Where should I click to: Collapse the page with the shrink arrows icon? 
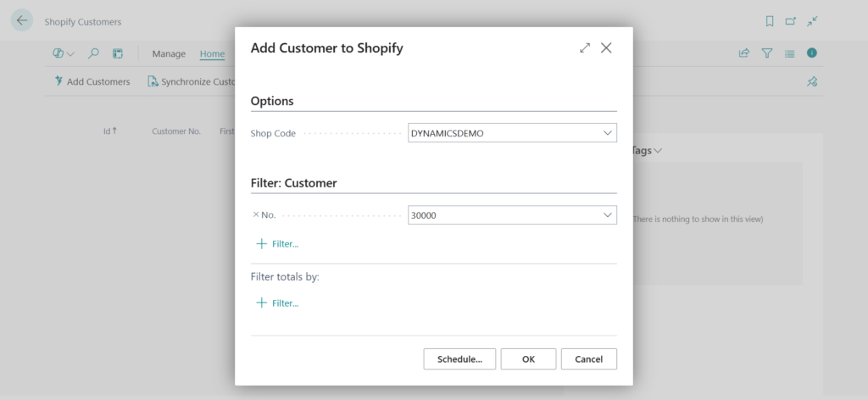tap(812, 21)
